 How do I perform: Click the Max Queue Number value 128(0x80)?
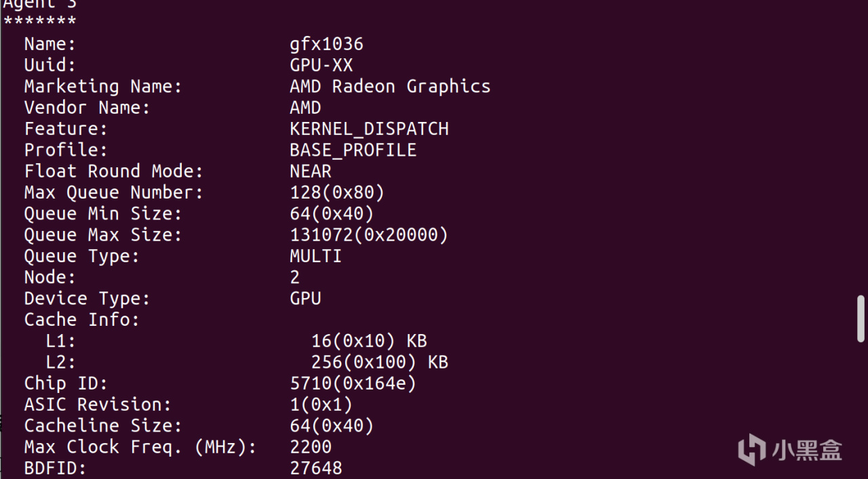[337, 192]
